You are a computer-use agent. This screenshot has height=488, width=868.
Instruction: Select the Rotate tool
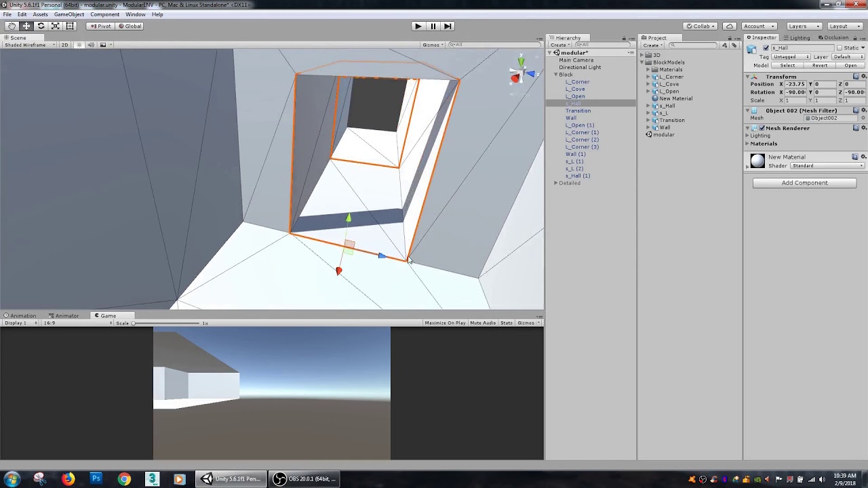click(x=41, y=26)
